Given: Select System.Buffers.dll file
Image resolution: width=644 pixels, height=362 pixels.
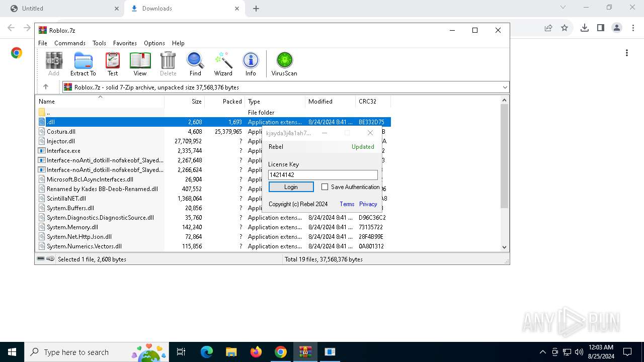Looking at the screenshot, I should (x=70, y=208).
